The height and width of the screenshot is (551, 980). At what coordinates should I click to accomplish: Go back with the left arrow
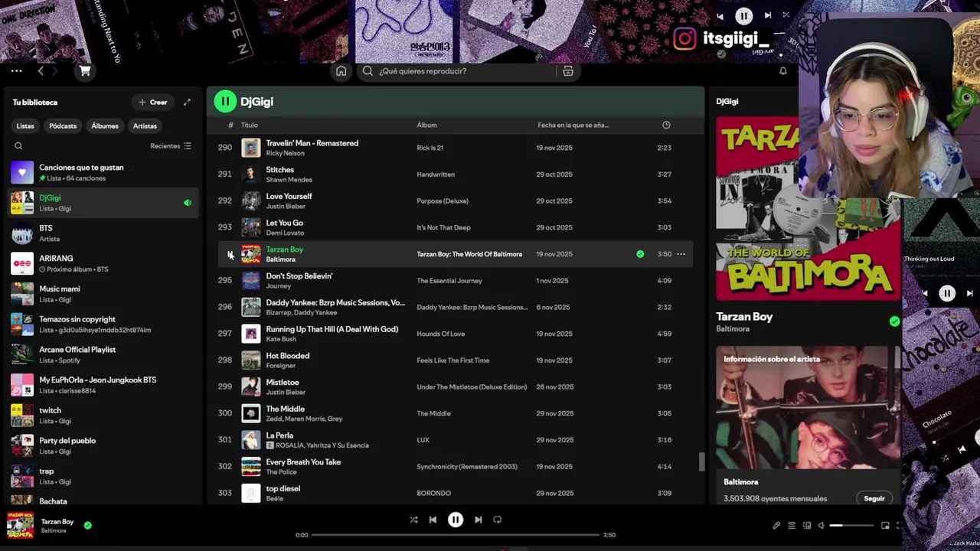41,71
